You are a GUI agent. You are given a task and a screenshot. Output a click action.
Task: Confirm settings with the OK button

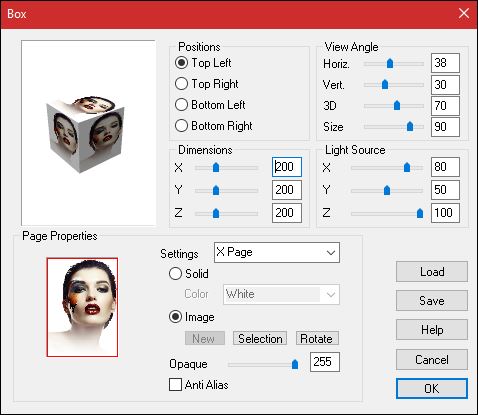(x=432, y=388)
